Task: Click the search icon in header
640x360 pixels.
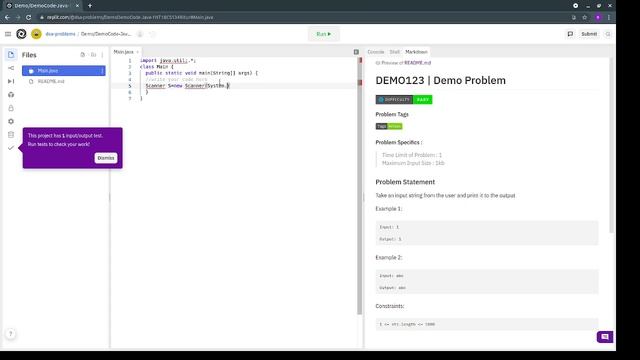Action: coord(608,34)
